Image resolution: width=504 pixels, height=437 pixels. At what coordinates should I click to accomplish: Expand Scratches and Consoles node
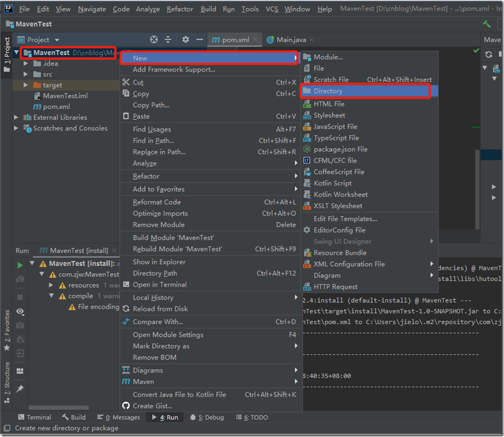(16, 128)
